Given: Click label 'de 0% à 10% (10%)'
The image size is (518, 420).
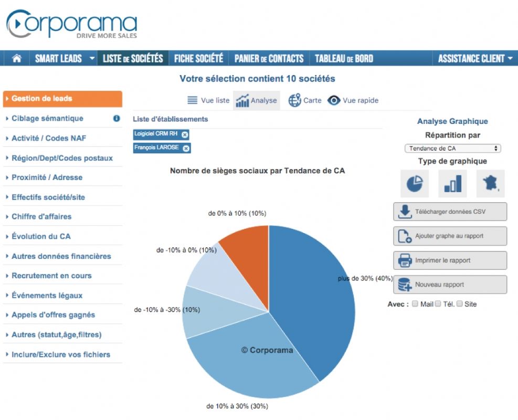Looking at the screenshot, I should 237,214.
